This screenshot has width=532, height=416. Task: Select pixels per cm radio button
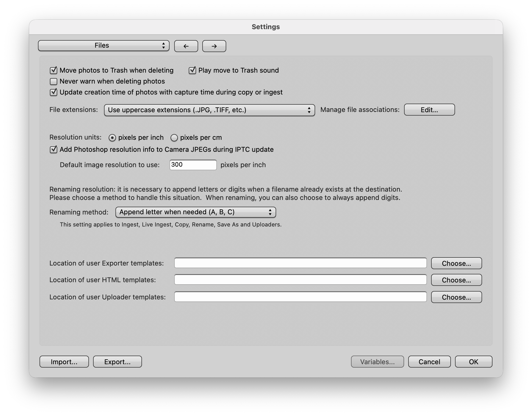coord(174,138)
